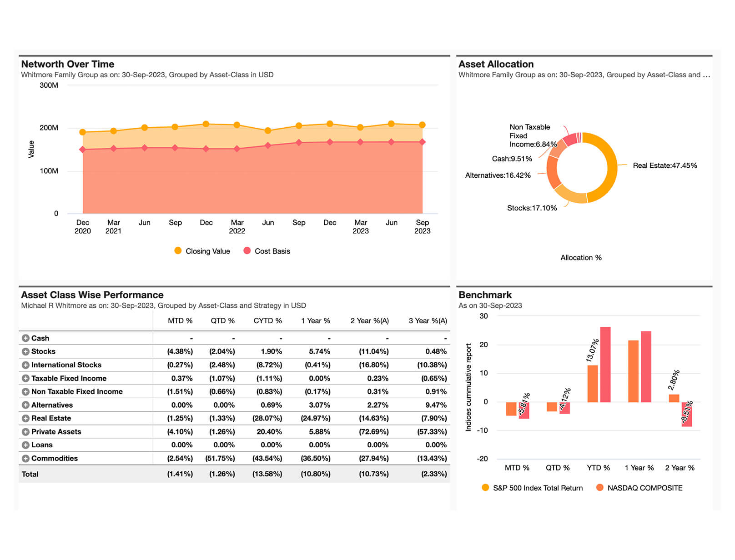Image resolution: width=735 pixels, height=560 pixels.
Task: Click the Commodities row plus icon
Action: [25, 458]
